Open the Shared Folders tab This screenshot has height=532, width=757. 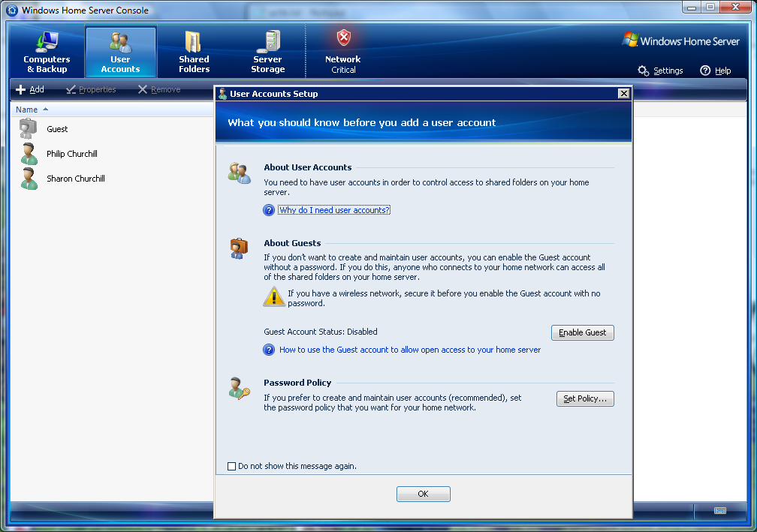pos(194,52)
